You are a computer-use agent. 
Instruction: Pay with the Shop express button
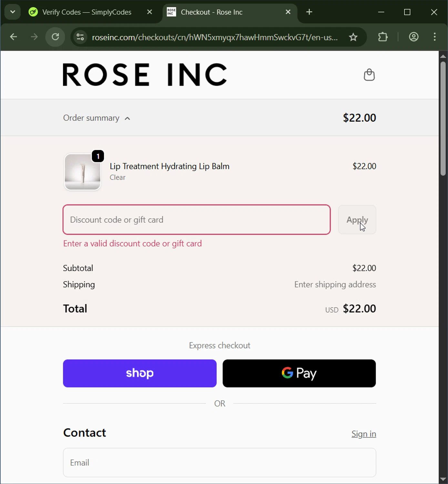pos(139,373)
